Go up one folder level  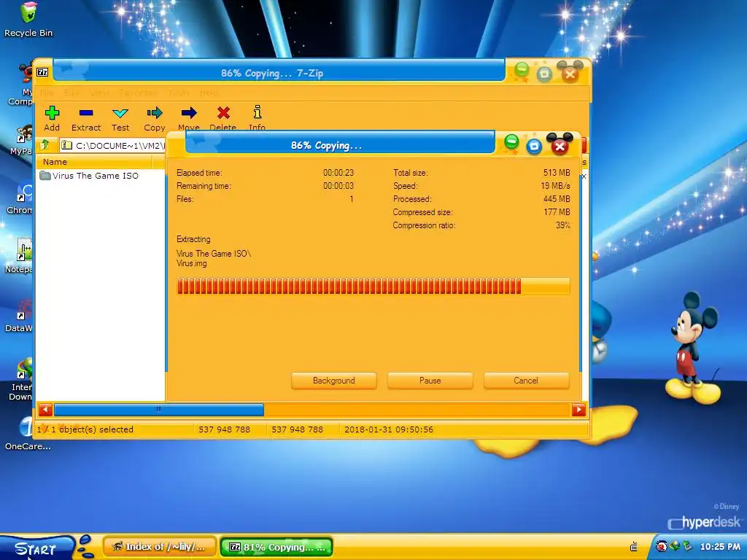(45, 145)
